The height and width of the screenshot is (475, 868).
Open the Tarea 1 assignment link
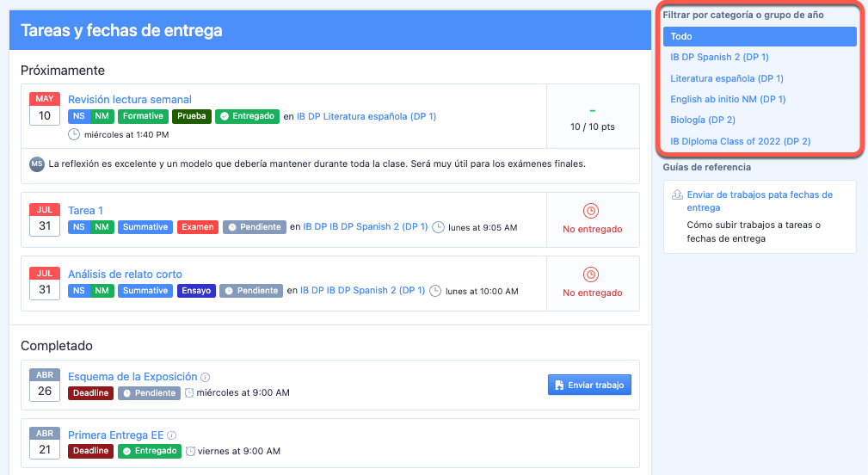tap(86, 211)
